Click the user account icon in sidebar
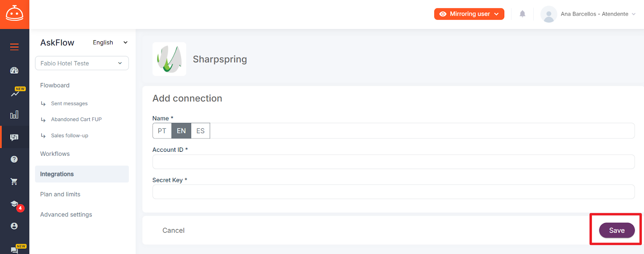The image size is (644, 254). coord(14,226)
